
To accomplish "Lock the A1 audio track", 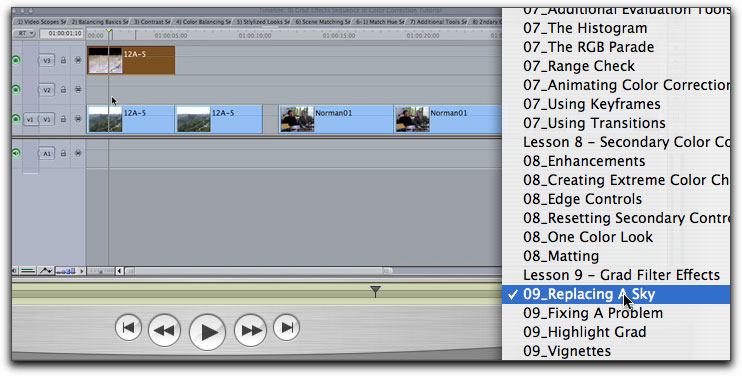I will (63, 154).
